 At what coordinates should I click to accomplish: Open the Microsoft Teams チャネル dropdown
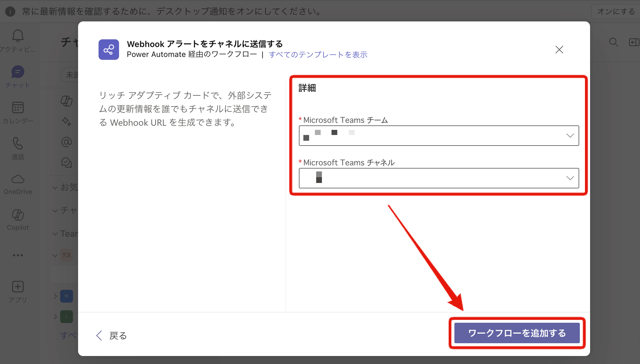tap(438, 178)
